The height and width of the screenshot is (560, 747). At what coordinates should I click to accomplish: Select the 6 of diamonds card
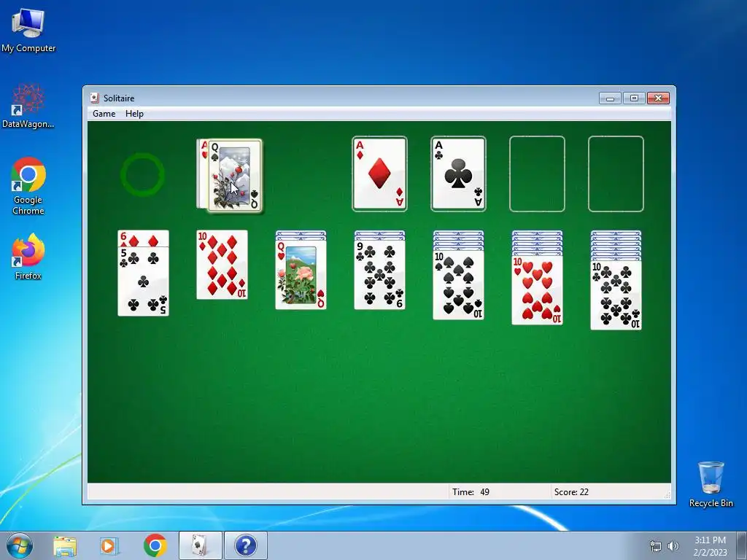(144, 238)
